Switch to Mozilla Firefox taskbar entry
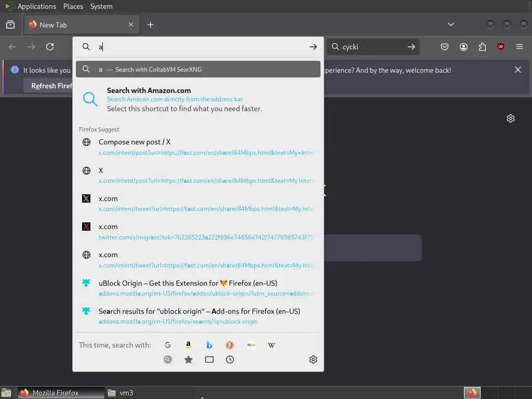 click(61, 393)
